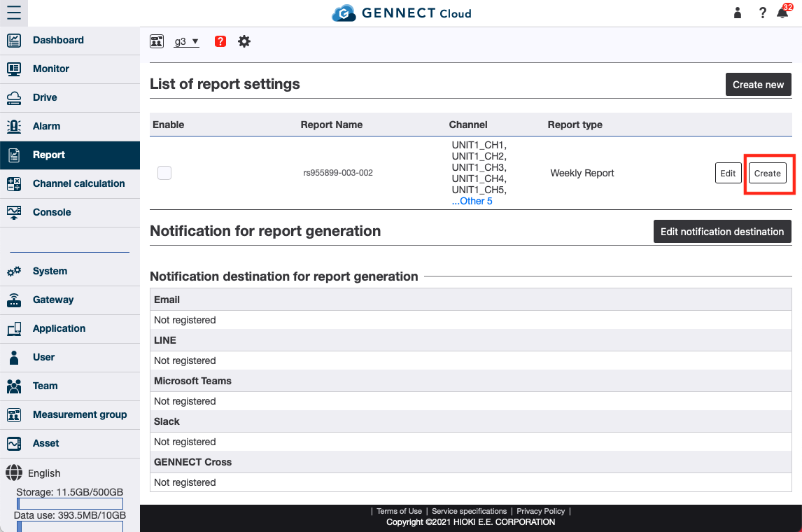Click the Report document icon
The height and width of the screenshot is (532, 802).
coord(14,155)
